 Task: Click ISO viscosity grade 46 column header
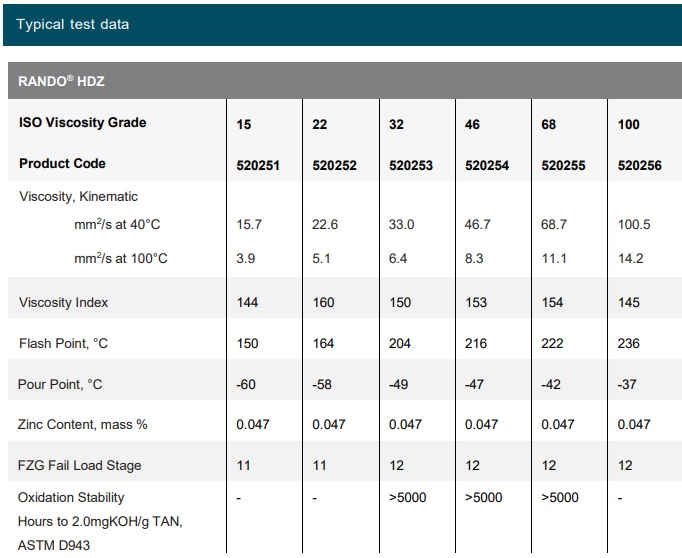(x=473, y=125)
